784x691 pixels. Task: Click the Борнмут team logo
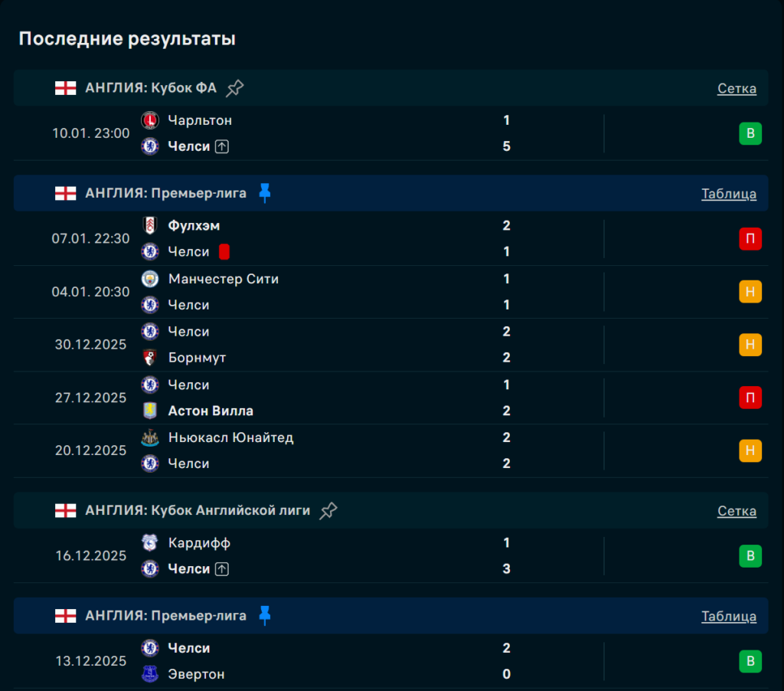tap(150, 358)
